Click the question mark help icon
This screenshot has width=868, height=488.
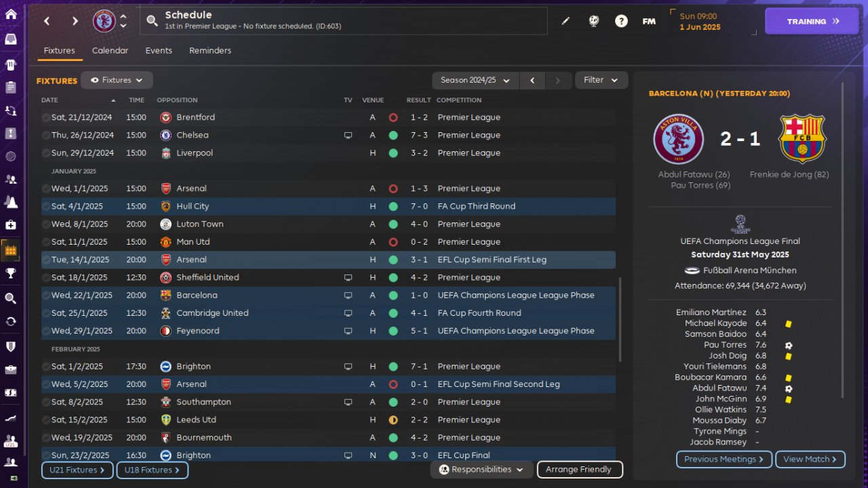(x=621, y=21)
